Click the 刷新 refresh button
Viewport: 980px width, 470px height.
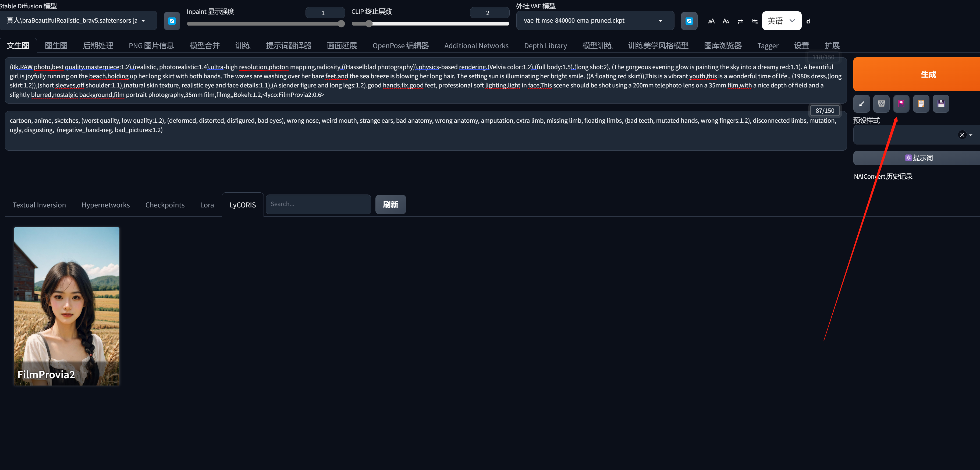click(x=390, y=204)
